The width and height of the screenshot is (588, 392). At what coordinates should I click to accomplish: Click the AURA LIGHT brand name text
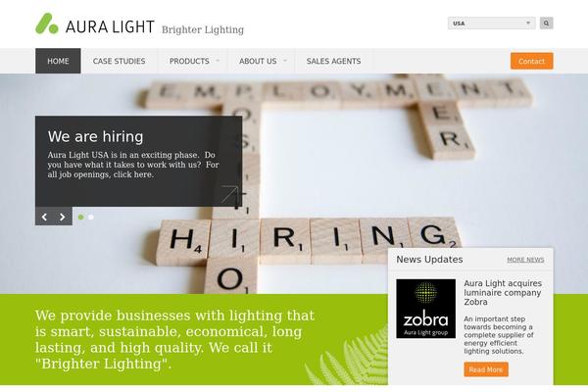[110, 26]
